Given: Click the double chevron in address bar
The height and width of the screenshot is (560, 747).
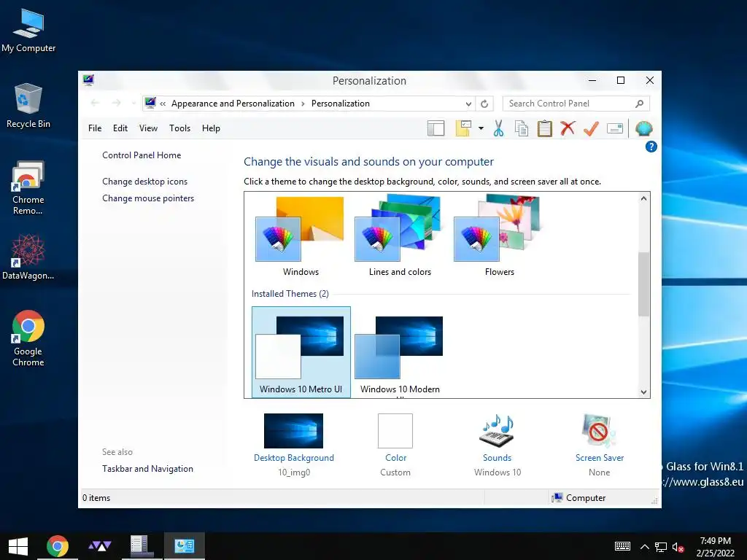Looking at the screenshot, I should 163,104.
